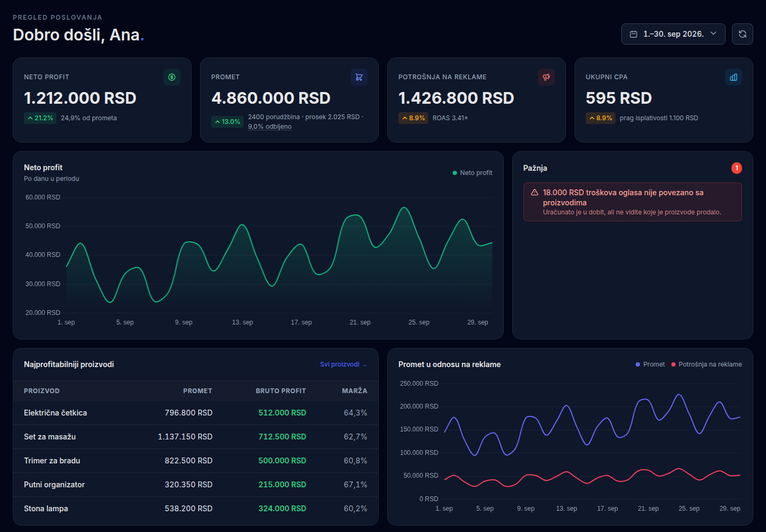Click the chevron arrow on date range selector
This screenshot has width=766, height=532.
click(x=713, y=34)
